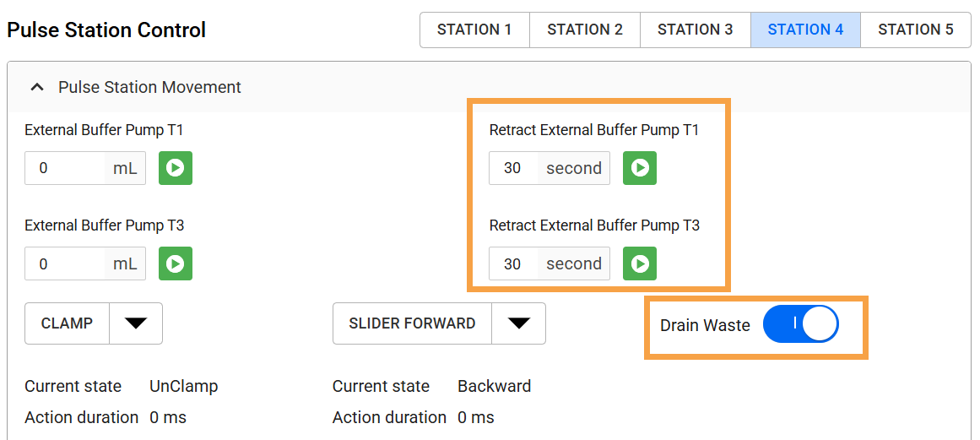This screenshot has width=980, height=440.
Task: Start Retract External Buffer Pump T1
Action: click(640, 168)
